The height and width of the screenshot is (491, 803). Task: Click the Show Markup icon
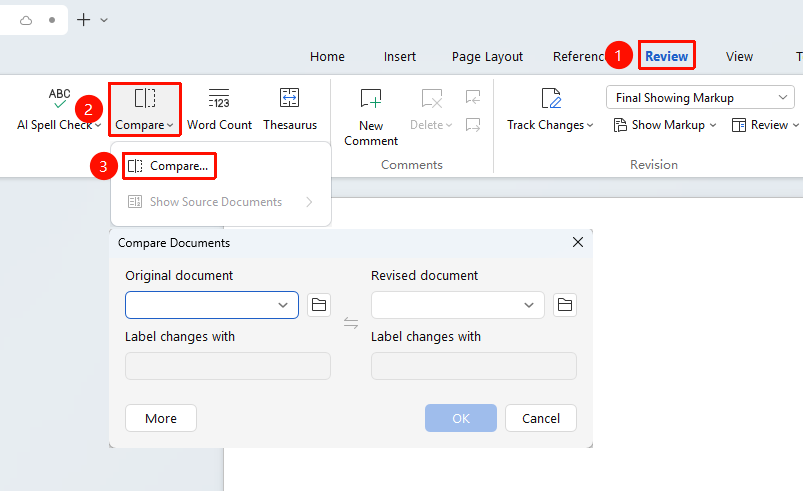click(620, 125)
